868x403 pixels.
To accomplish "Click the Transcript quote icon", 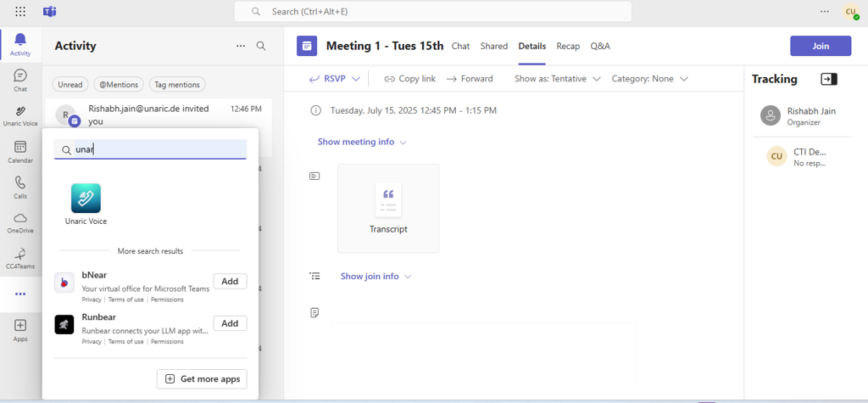I will click(388, 200).
